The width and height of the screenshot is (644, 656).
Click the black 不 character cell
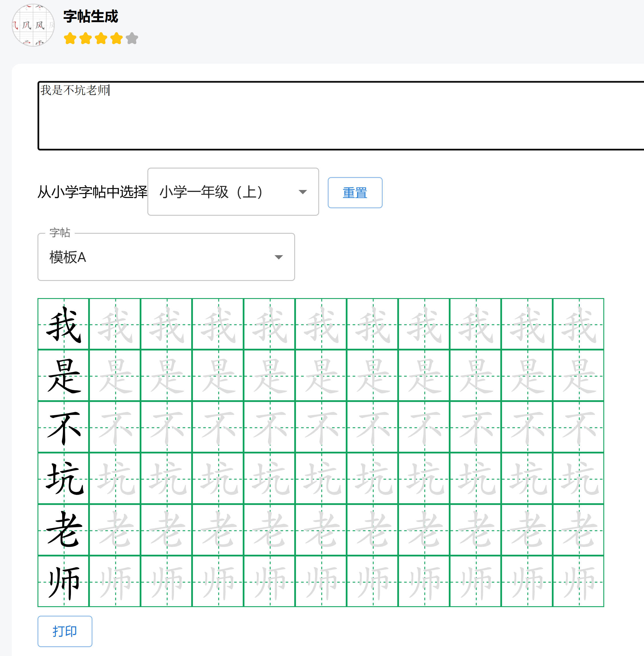64,427
